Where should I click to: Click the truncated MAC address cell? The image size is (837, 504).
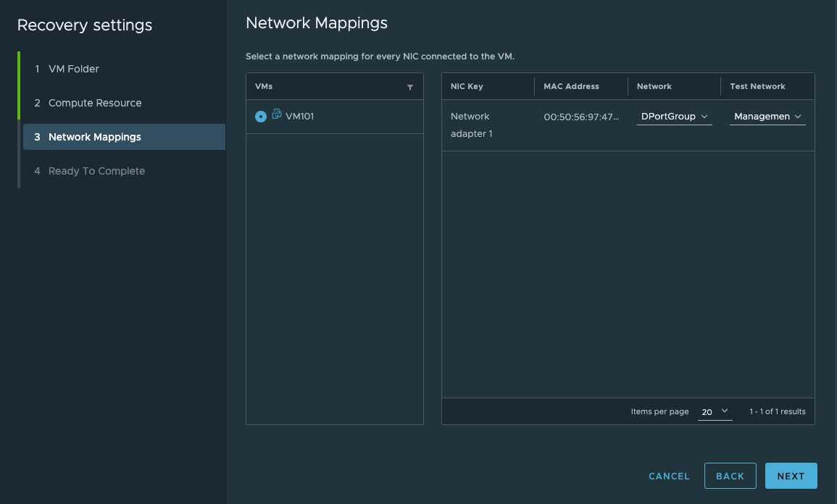pos(581,117)
